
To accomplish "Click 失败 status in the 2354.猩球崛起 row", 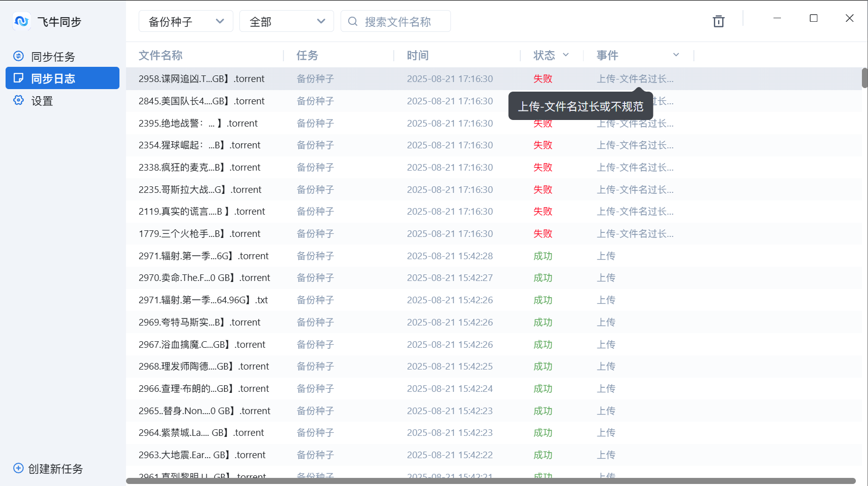I will [x=543, y=145].
